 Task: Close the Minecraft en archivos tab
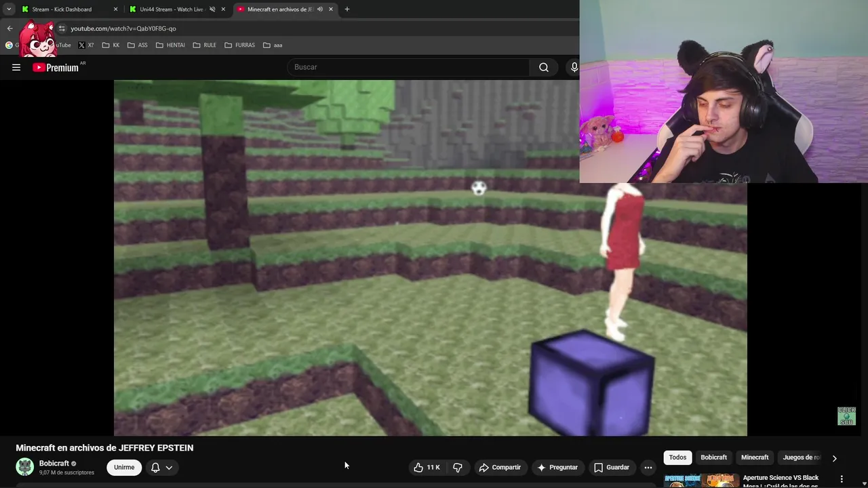(331, 9)
